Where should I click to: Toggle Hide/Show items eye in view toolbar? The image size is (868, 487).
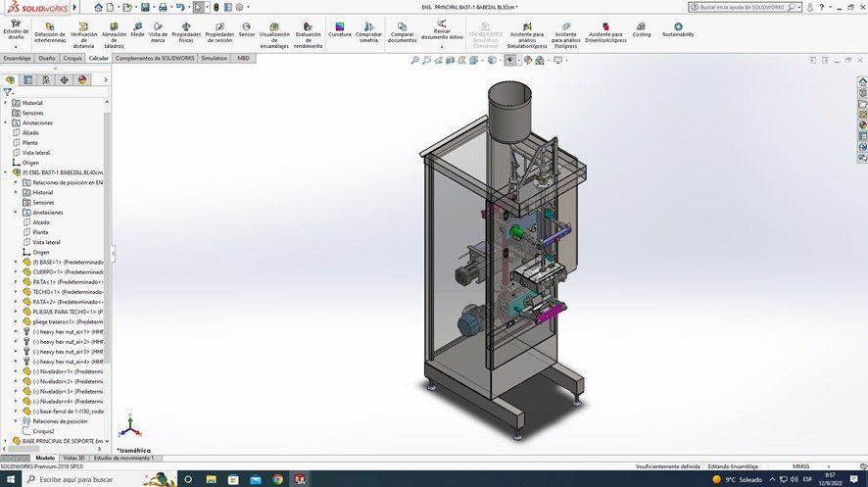point(509,60)
